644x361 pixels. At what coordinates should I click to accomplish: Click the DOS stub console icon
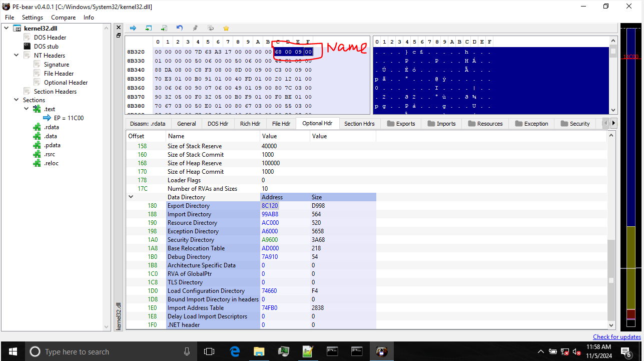click(x=28, y=47)
